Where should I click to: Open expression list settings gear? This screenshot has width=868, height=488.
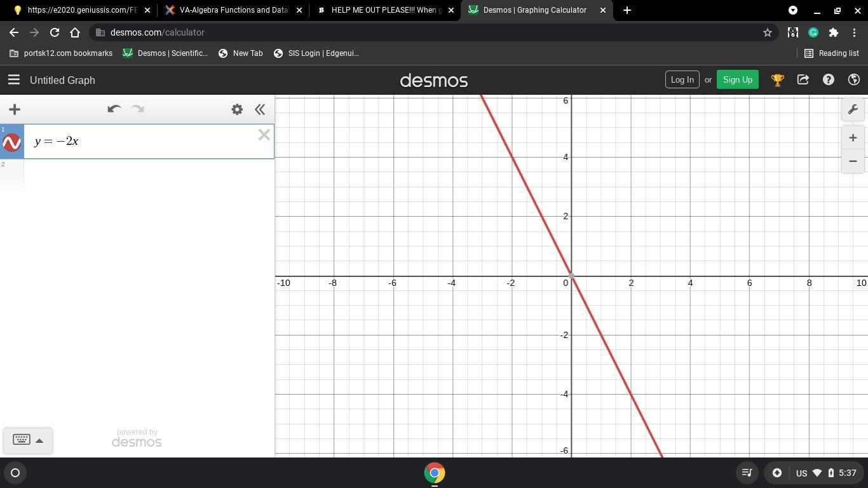pos(237,109)
